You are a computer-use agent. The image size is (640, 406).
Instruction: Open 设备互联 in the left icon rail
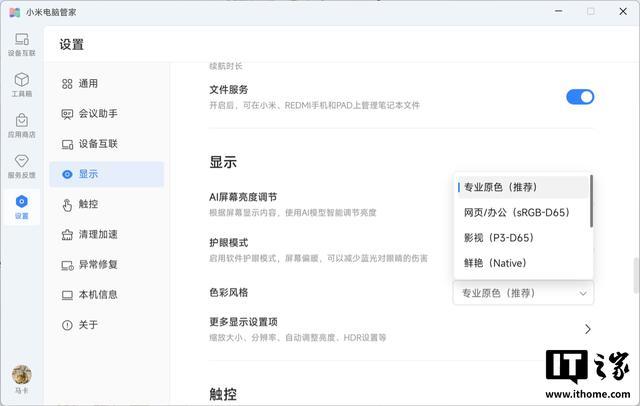[22, 44]
